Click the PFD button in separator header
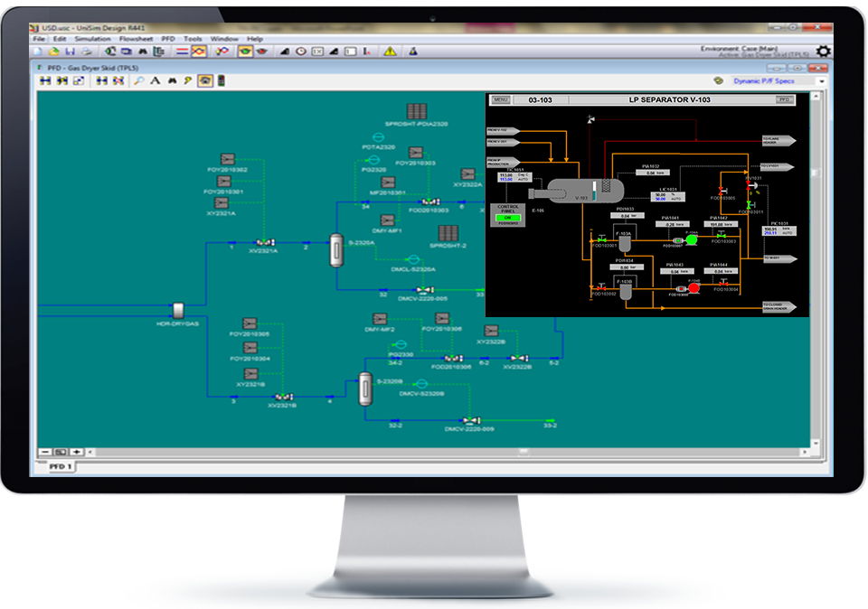 tap(784, 99)
